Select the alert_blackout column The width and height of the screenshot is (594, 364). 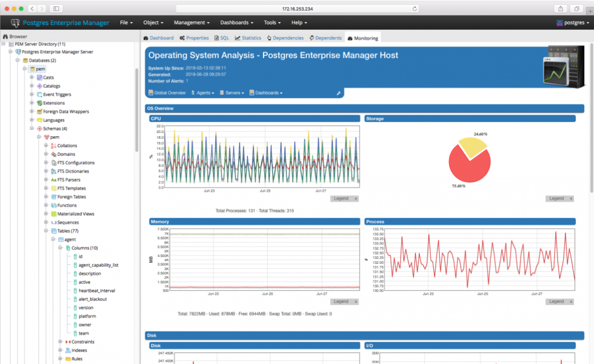[x=92, y=299]
